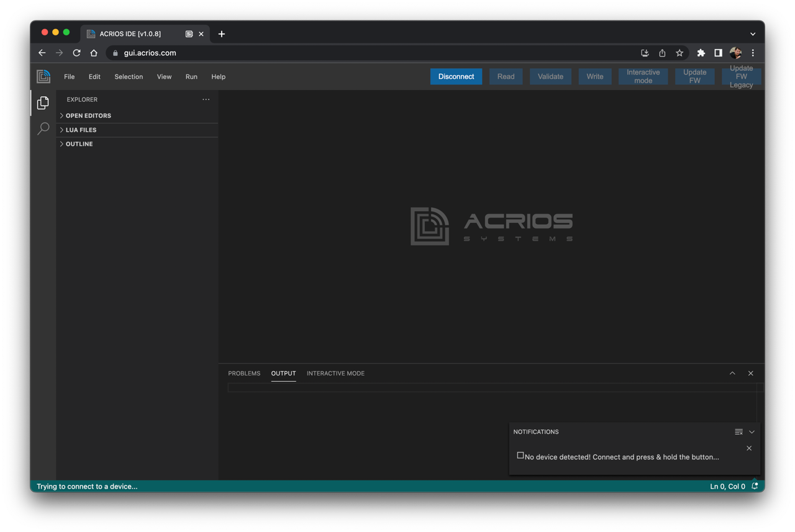Viewport: 795px width, 532px height.
Task: Expand the OPEN EDITORS section
Action: (x=137, y=115)
